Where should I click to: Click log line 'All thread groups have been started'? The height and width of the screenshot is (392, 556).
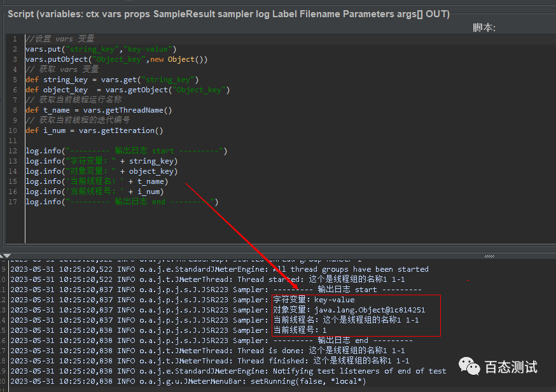(219, 269)
